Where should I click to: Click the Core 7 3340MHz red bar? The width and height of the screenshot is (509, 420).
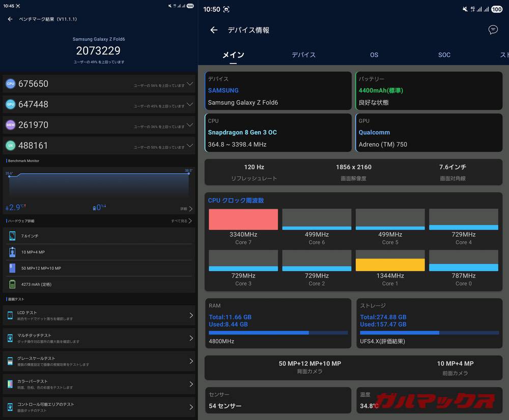coord(243,219)
